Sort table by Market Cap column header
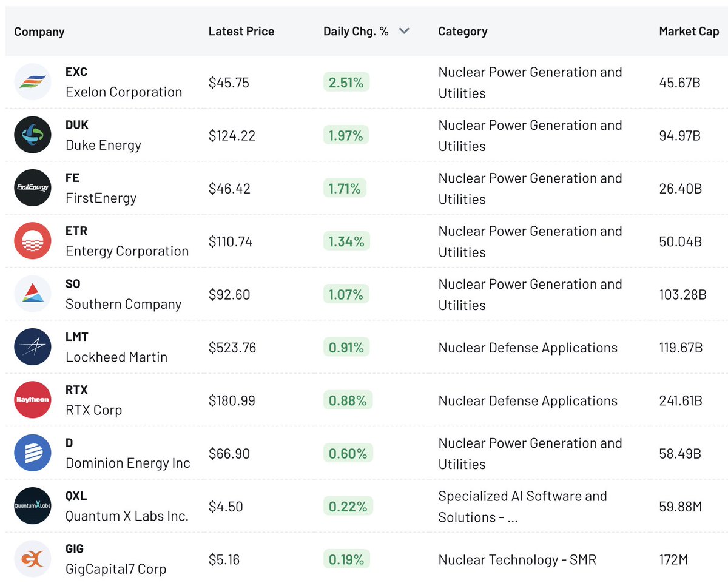 pos(689,31)
